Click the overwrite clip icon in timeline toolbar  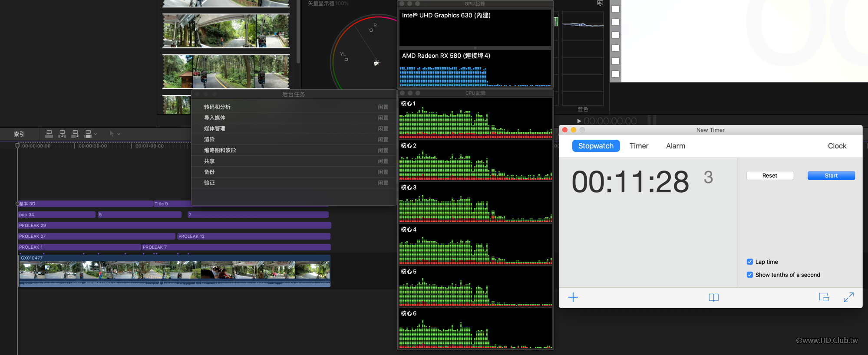pos(88,134)
